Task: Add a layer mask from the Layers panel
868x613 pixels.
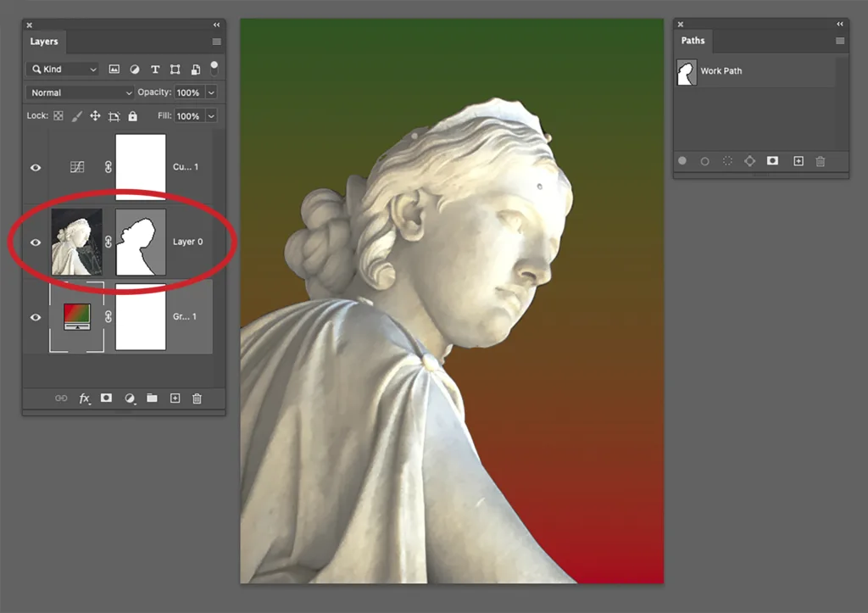Action: [x=107, y=398]
